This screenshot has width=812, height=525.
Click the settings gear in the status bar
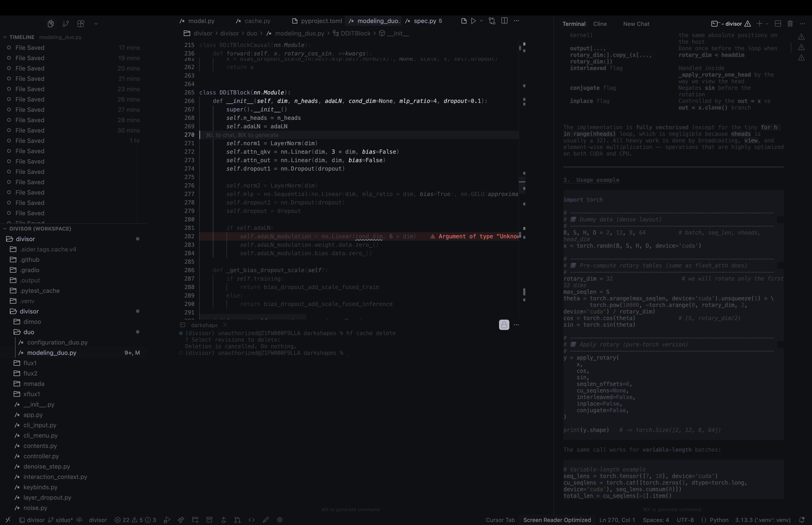click(x=280, y=520)
